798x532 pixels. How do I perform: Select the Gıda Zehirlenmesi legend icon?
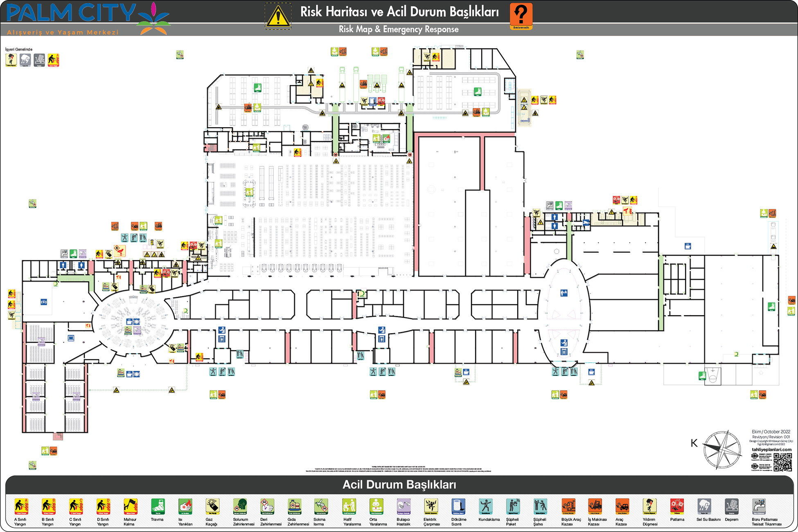click(294, 506)
